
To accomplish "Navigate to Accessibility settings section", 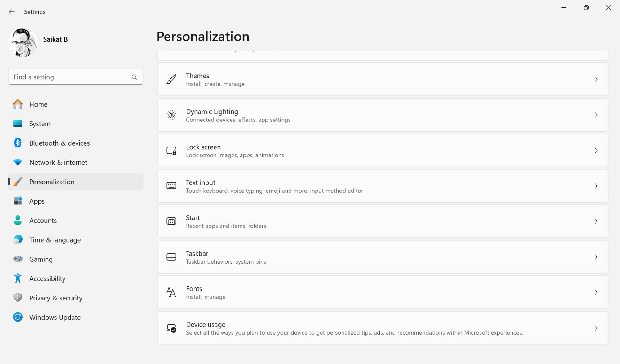I will tap(47, 278).
